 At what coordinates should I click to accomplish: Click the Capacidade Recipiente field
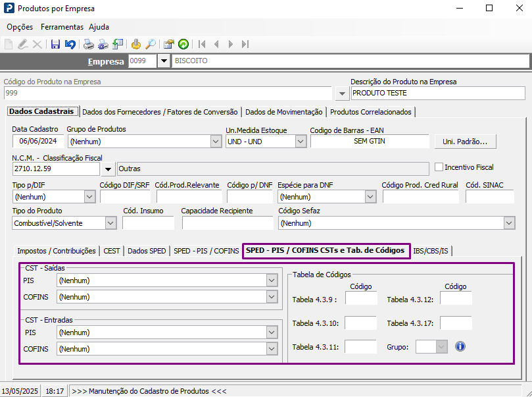[228, 223]
